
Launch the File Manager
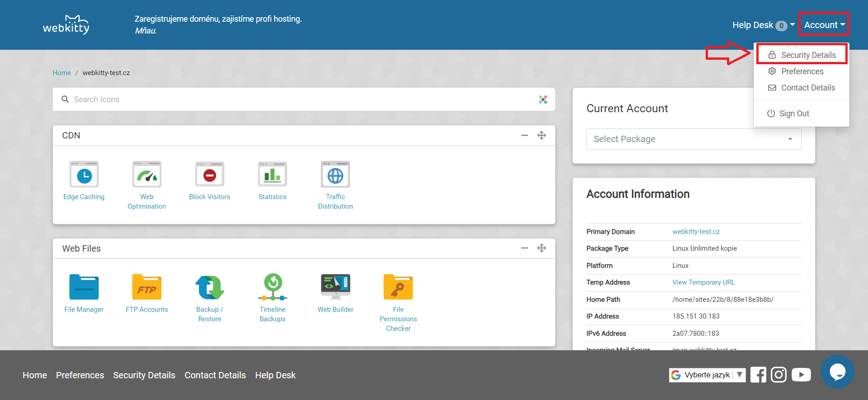[84, 287]
